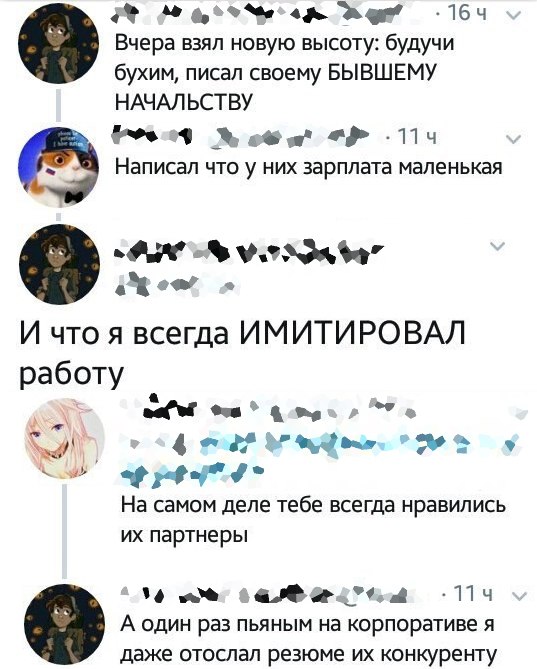The image size is (537, 669).
Task: Expand chevron on 'зарплата маленькая' reply
Action: coord(514,139)
